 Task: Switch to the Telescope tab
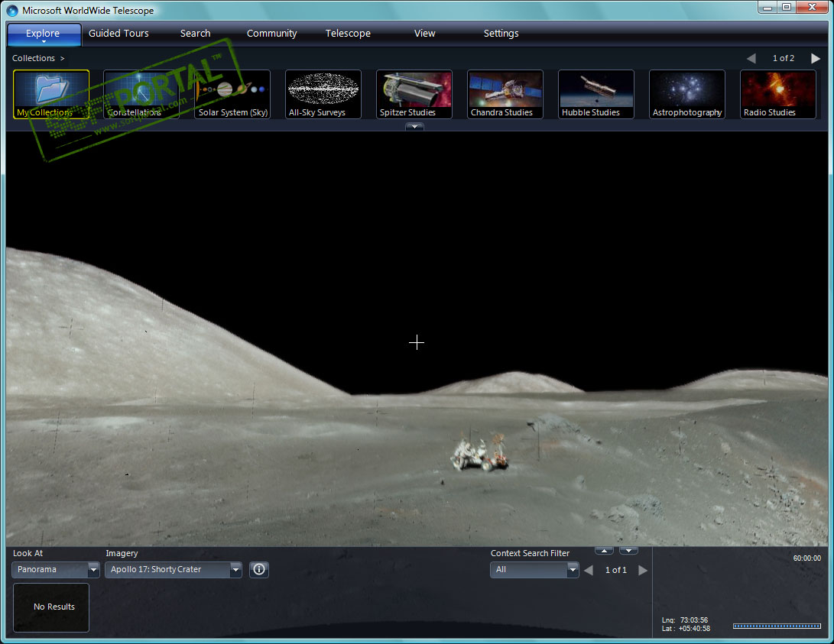click(x=348, y=33)
